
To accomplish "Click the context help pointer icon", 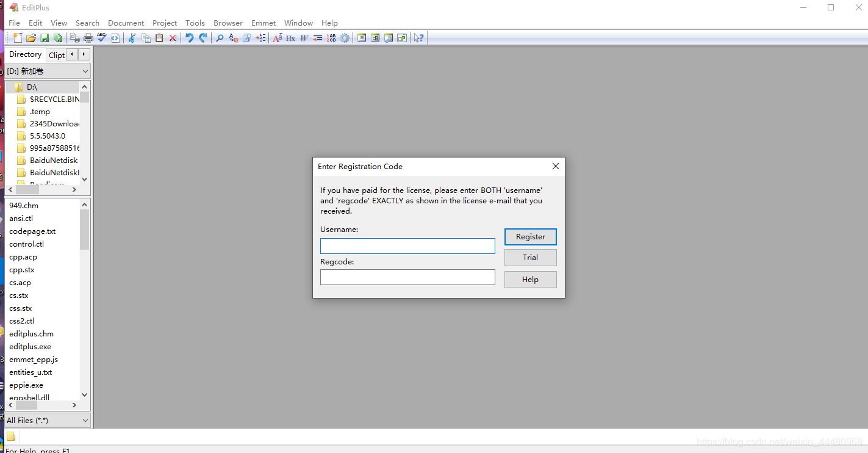I will (x=418, y=38).
